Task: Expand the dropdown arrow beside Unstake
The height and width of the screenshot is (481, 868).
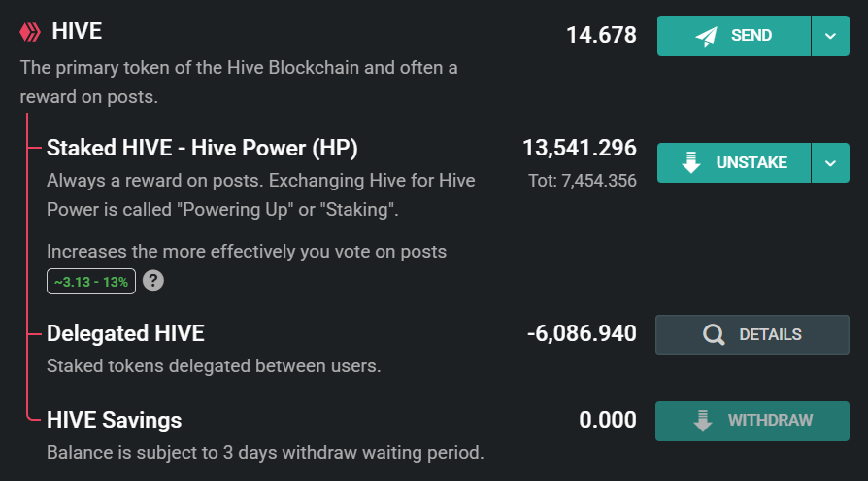Action: coord(830,163)
